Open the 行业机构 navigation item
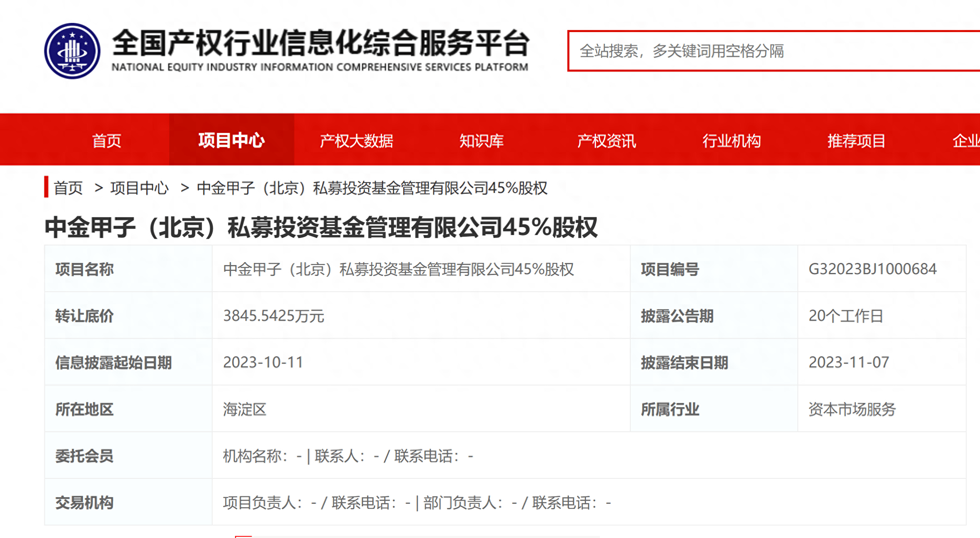The width and height of the screenshot is (980, 538). click(x=732, y=141)
